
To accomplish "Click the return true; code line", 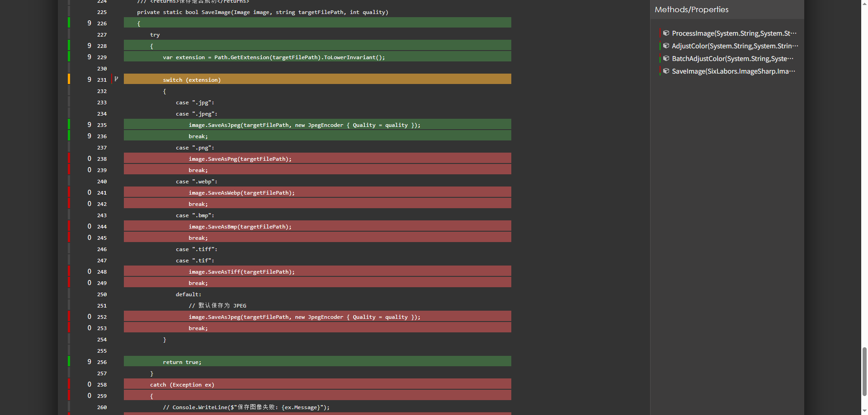I will (x=182, y=362).
